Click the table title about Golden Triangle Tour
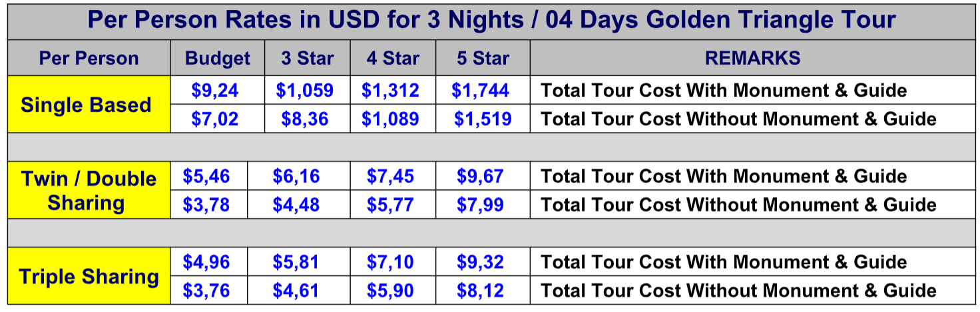This screenshot has height=312, width=980. click(491, 21)
